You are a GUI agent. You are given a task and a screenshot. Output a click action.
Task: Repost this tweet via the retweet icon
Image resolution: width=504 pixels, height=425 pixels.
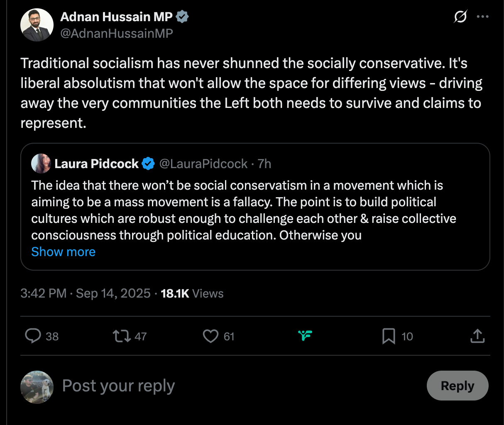(x=121, y=336)
